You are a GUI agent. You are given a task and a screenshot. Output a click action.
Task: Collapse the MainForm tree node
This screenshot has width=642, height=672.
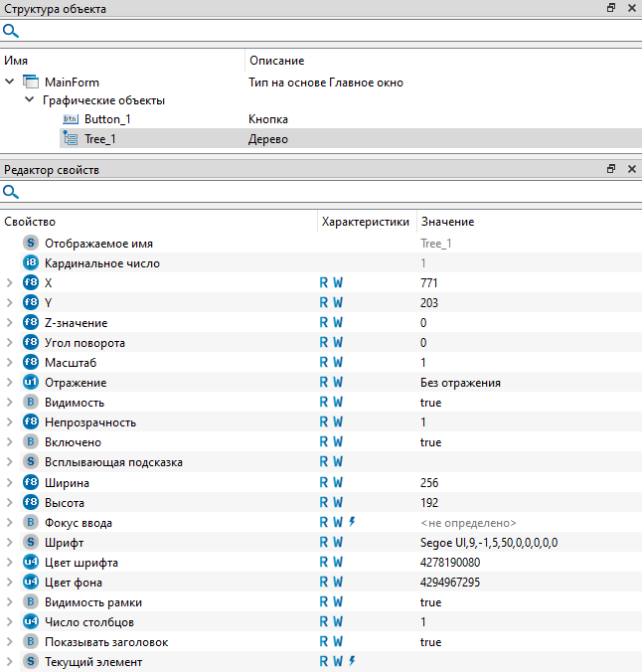[10, 82]
